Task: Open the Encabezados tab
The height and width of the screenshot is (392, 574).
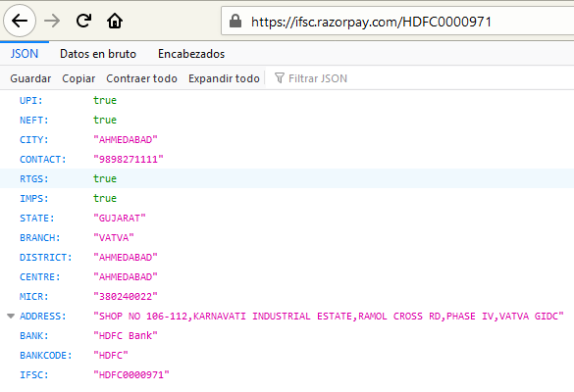Action: tap(191, 54)
